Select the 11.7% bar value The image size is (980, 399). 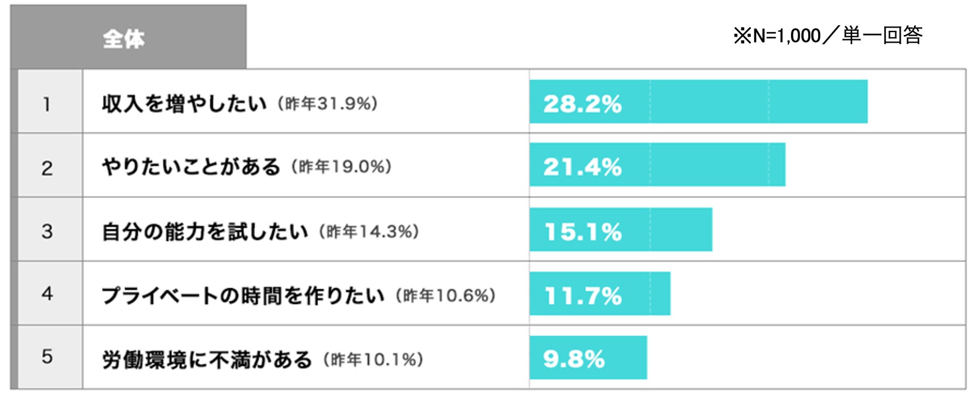[x=583, y=295]
